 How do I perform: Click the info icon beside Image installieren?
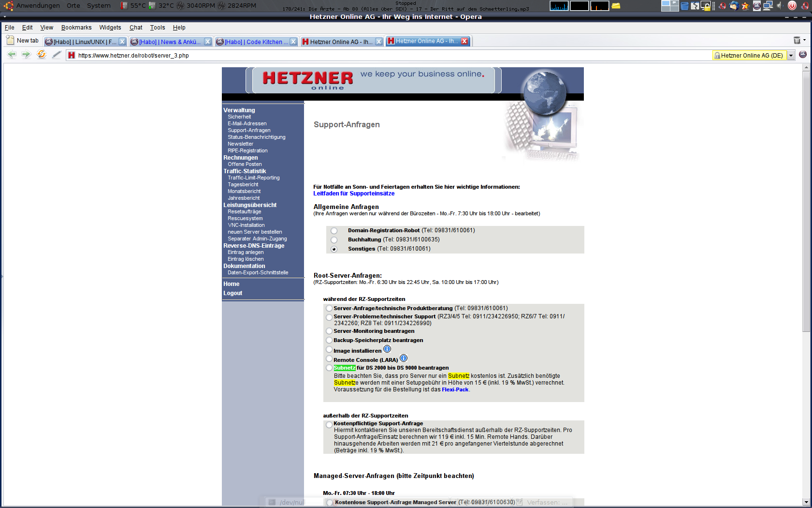[x=387, y=349]
